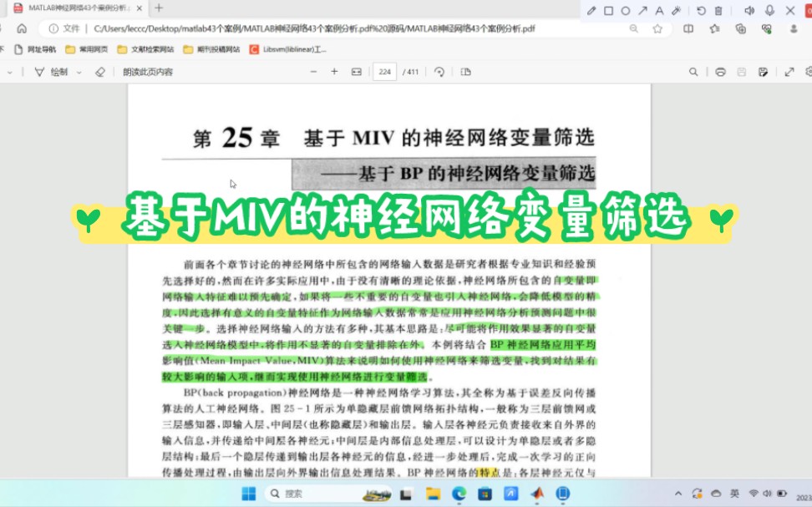
Task: Open the 文件 menu
Action: [67, 28]
